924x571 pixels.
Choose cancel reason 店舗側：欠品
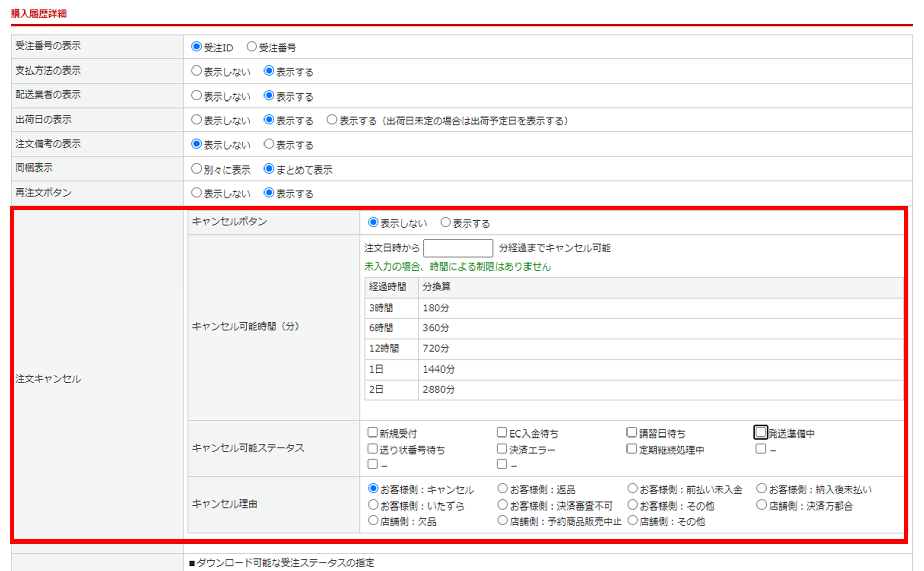point(373,520)
